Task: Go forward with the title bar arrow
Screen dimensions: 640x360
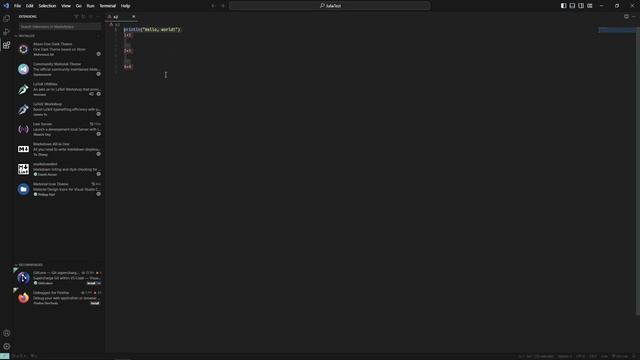Action: [x=223, y=6]
